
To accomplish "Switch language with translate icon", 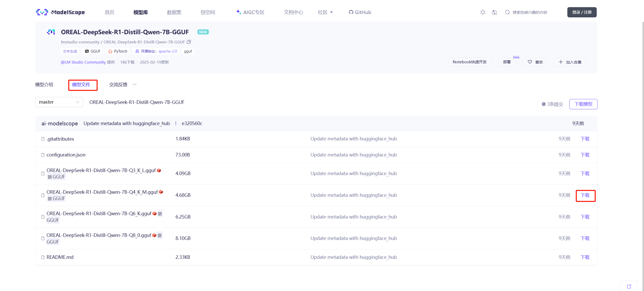I will point(494,12).
